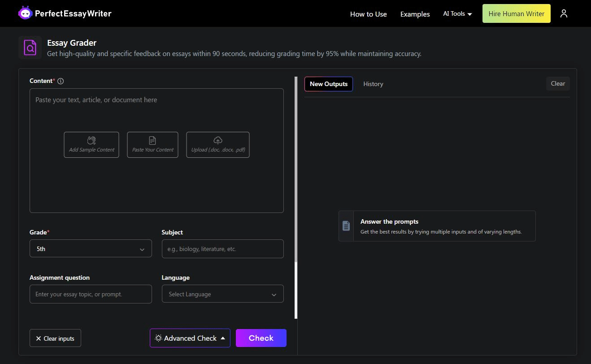Screen dimensions: 591x364
Task: Switch to the History tab
Action: [373, 84]
